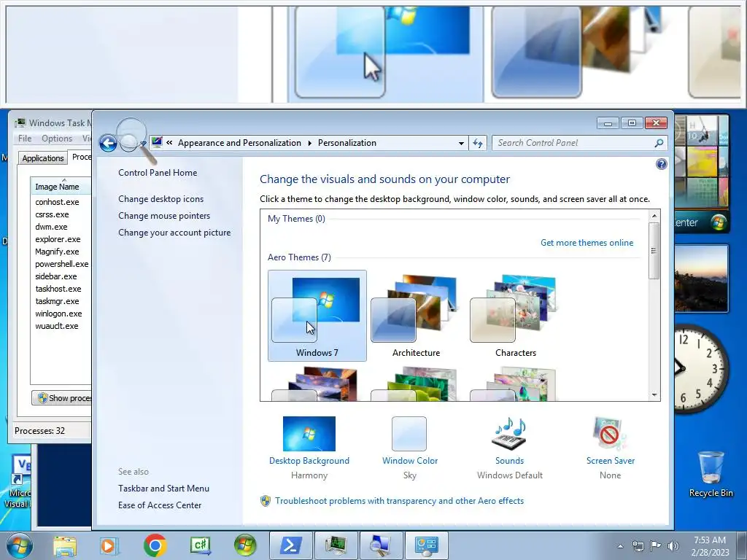The image size is (747, 560).
Task: Open the address bar dropdown arrow
Action: point(461,143)
